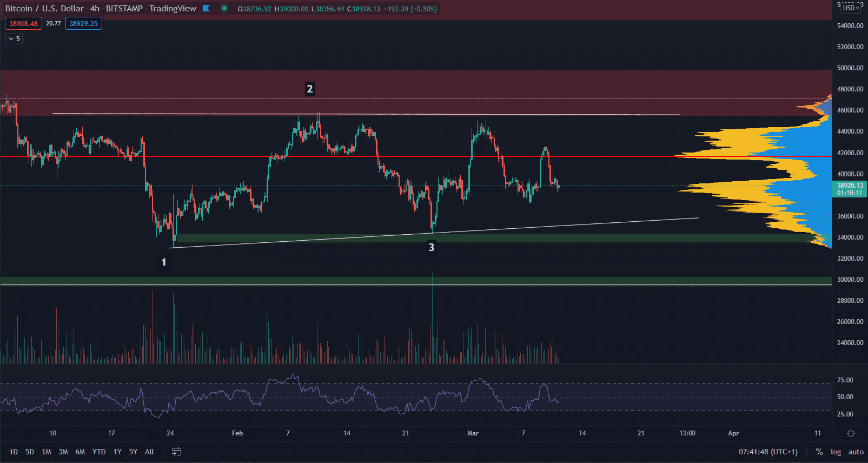The width and height of the screenshot is (868, 463).
Task: Click the green market status indicator dot
Action: 224,8
